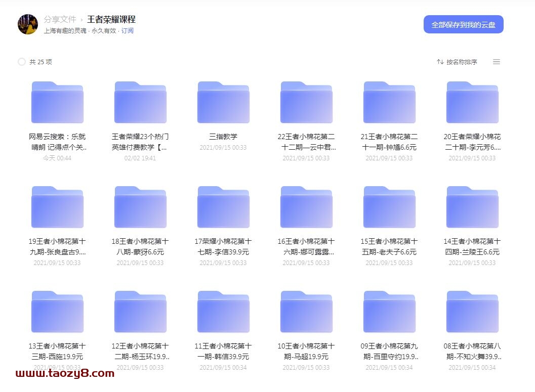The image size is (535, 392).
Task: Click folder name 18王者小棉花第十八期-蒙犽6.6元
Action: tap(140, 246)
